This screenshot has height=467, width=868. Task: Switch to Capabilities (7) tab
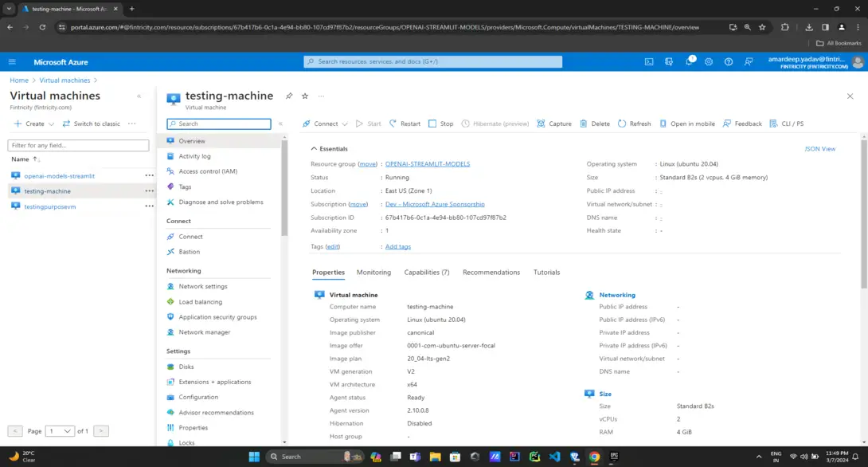click(x=427, y=273)
